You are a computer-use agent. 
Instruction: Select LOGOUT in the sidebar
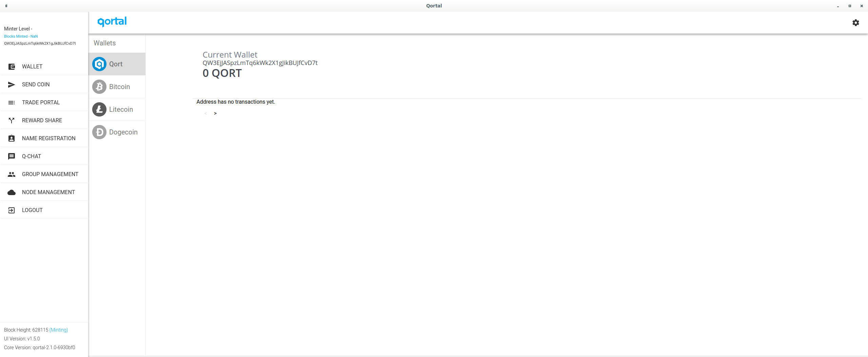click(x=44, y=210)
